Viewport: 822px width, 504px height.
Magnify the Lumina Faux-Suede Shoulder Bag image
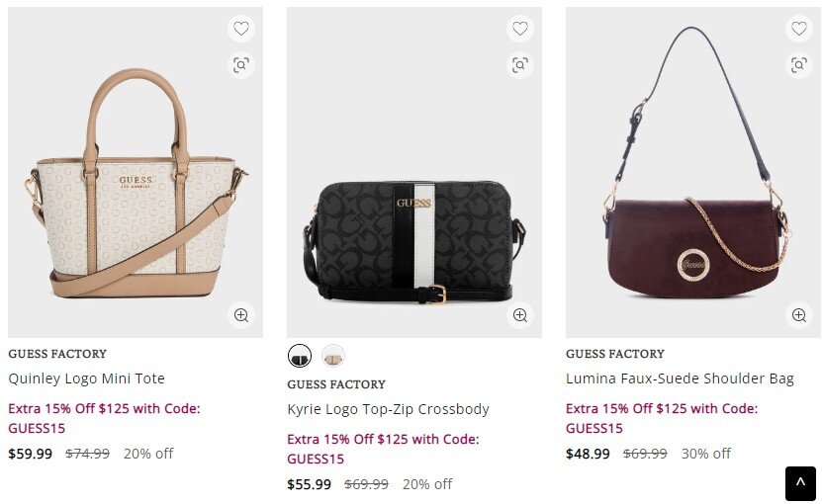(x=799, y=315)
